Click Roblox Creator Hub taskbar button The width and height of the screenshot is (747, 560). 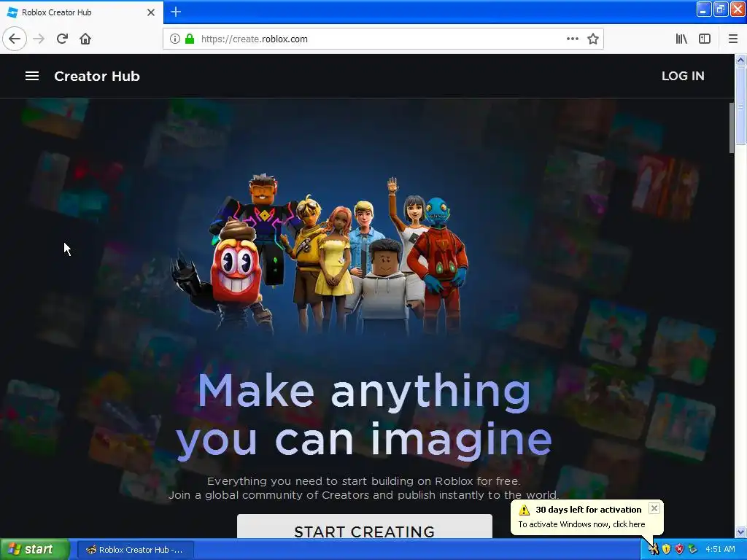tap(135, 550)
